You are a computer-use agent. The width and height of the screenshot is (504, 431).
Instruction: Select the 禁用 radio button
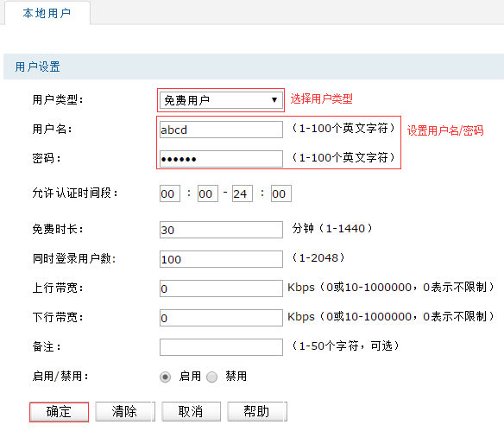211,377
